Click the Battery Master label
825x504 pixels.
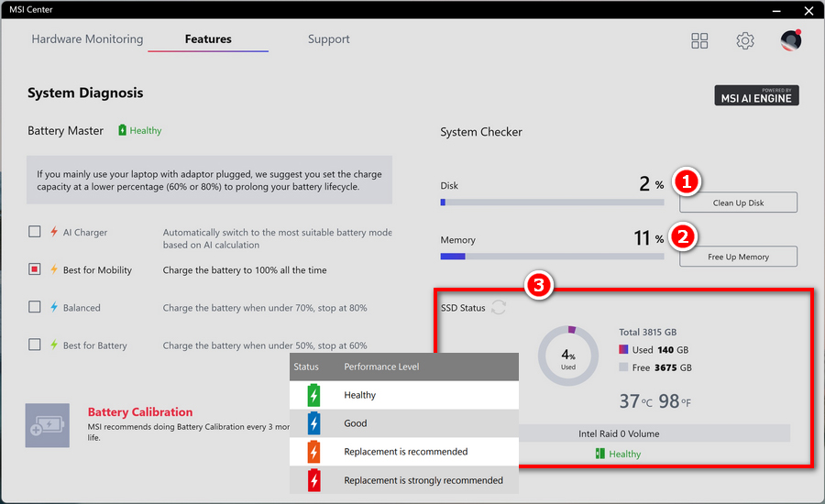click(x=65, y=130)
